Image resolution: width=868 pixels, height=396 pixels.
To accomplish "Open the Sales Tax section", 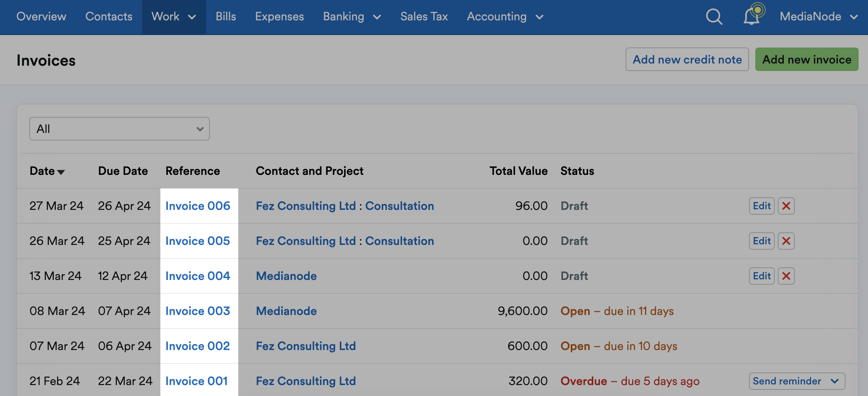I will pyautogui.click(x=424, y=17).
